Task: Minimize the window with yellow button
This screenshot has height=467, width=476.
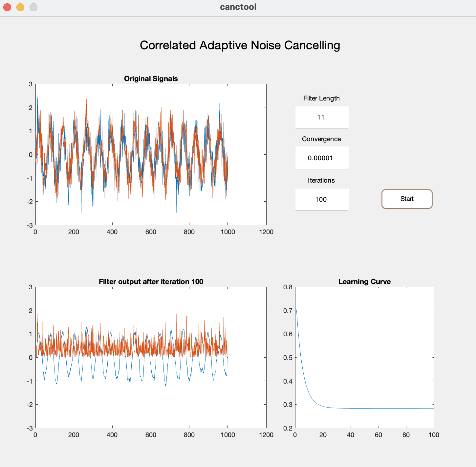Action: click(x=20, y=7)
